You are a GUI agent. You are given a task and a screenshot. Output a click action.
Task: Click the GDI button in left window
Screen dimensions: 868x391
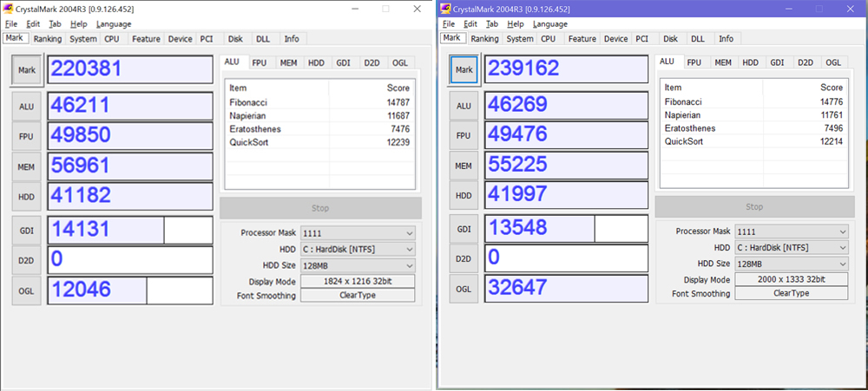pos(27,231)
